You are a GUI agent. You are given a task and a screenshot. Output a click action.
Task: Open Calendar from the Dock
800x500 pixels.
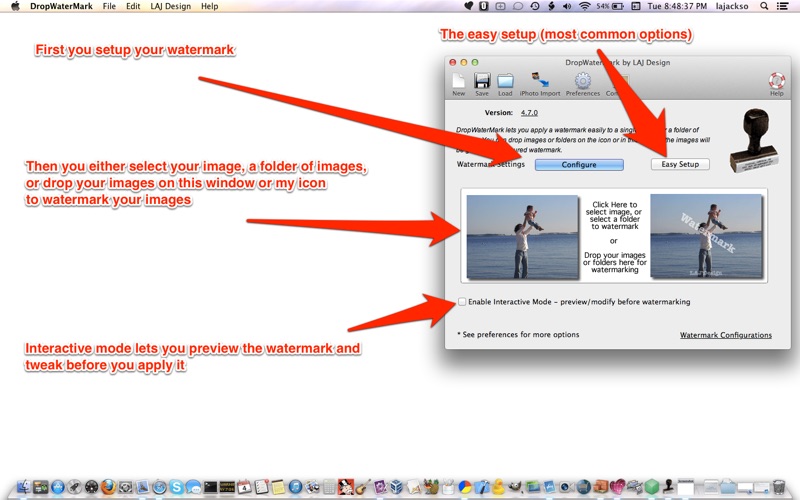click(244, 487)
